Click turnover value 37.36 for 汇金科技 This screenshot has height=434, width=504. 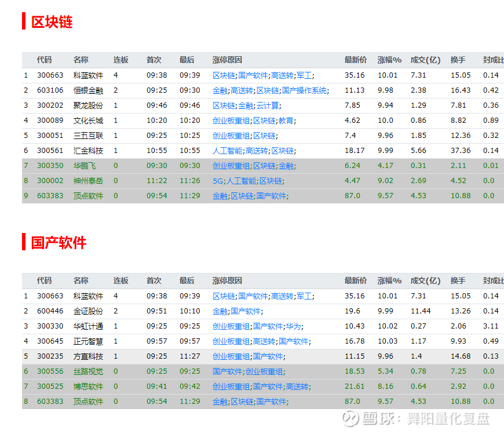461,151
